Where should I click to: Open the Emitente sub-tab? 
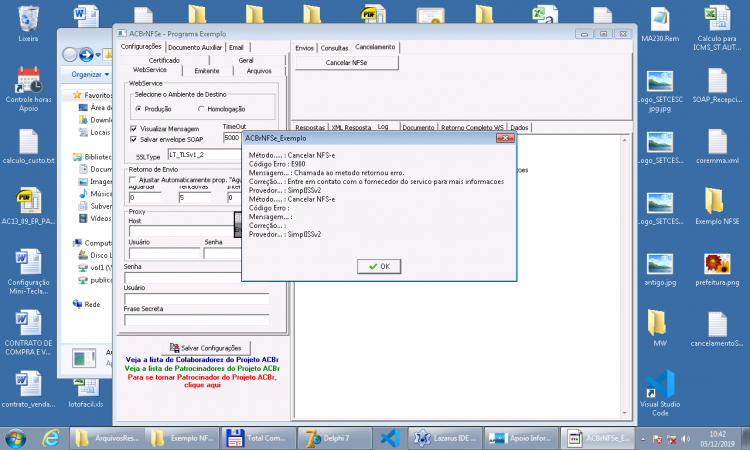(207, 71)
